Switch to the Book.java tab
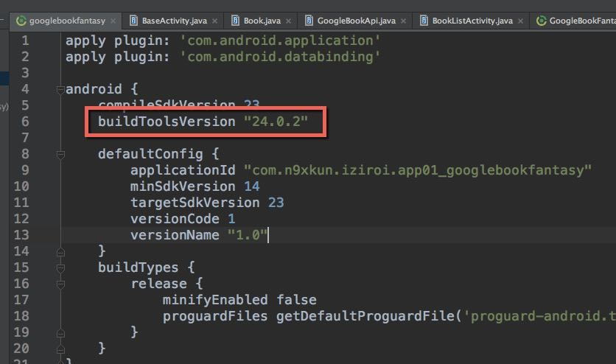The image size is (616, 364). tap(263, 21)
